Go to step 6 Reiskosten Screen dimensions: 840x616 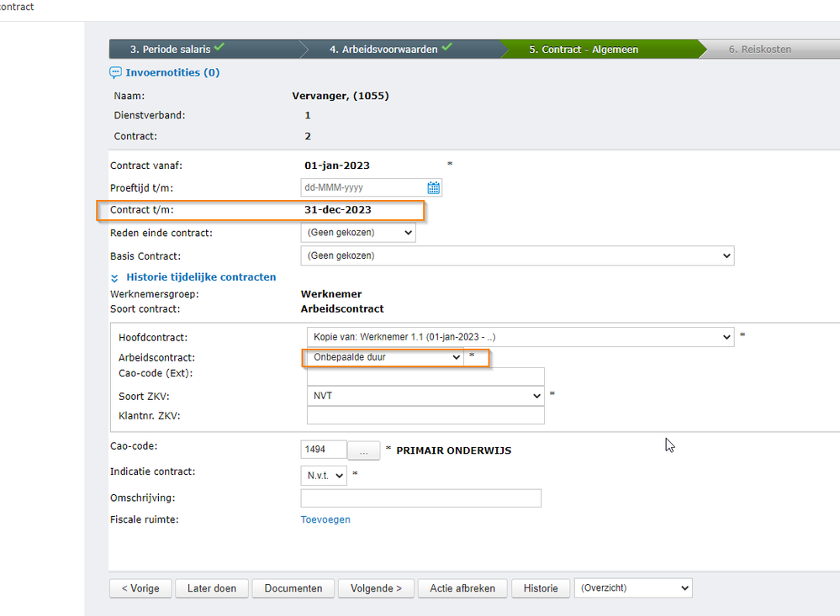click(759, 50)
